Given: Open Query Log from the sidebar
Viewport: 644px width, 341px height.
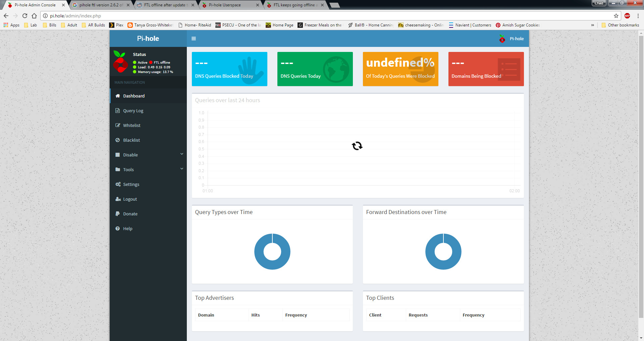Looking at the screenshot, I should (x=133, y=111).
